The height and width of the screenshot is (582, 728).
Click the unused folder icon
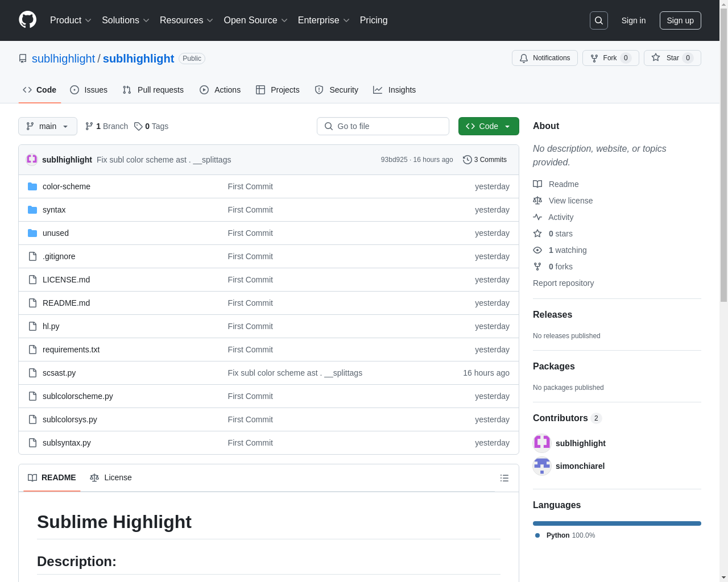pyautogui.click(x=32, y=233)
